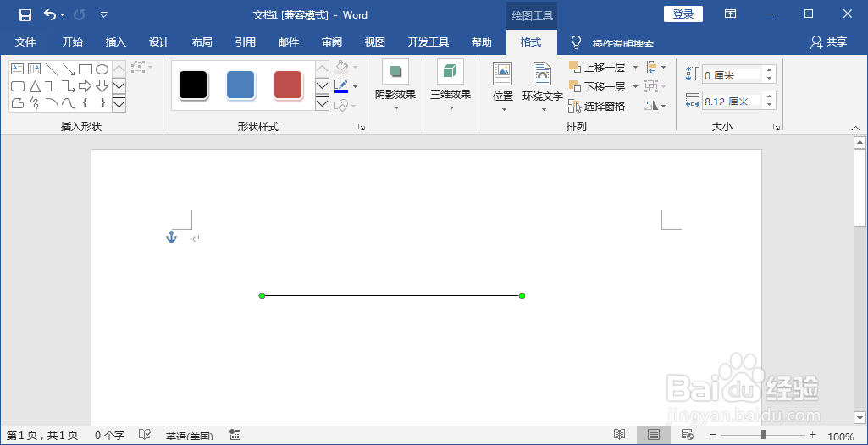Open the undo history dropdown arrow

(x=62, y=15)
